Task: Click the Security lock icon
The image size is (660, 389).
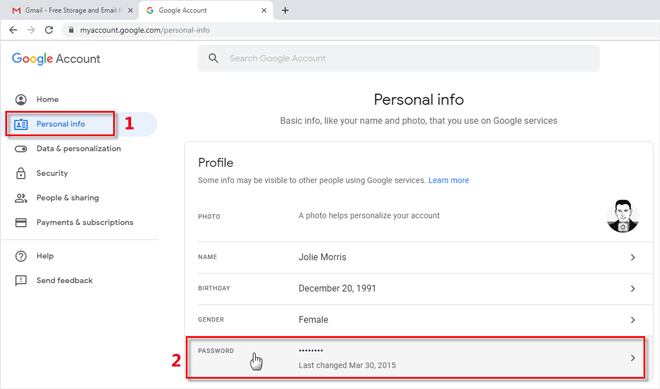Action: (x=21, y=173)
